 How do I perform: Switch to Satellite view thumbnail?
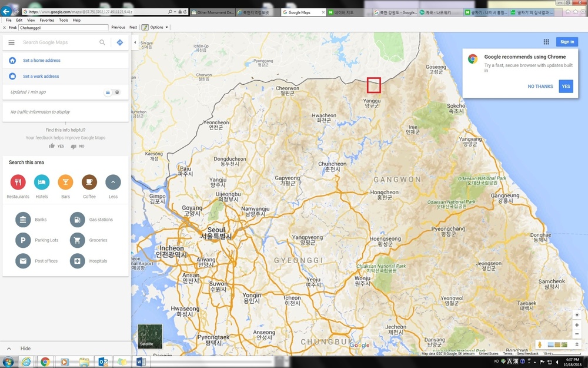click(x=150, y=336)
